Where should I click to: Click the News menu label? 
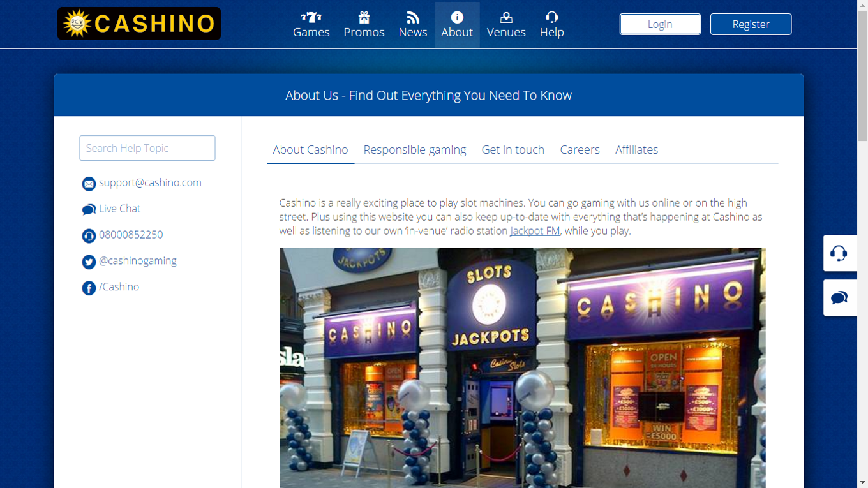click(x=413, y=33)
